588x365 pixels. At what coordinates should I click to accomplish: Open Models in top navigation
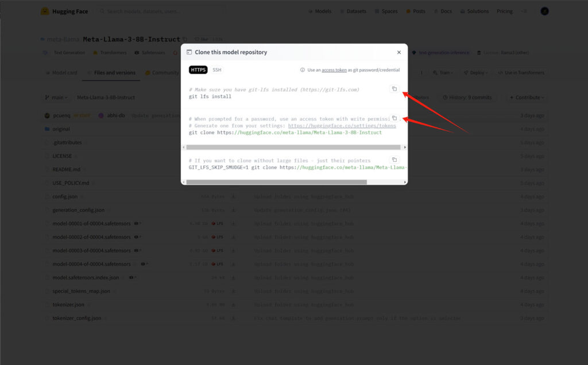click(x=319, y=11)
